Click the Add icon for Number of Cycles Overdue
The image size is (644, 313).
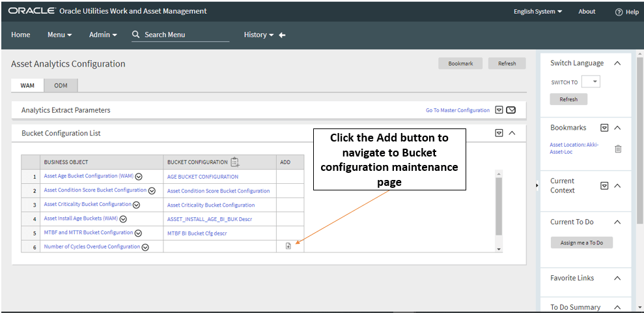[x=288, y=246]
